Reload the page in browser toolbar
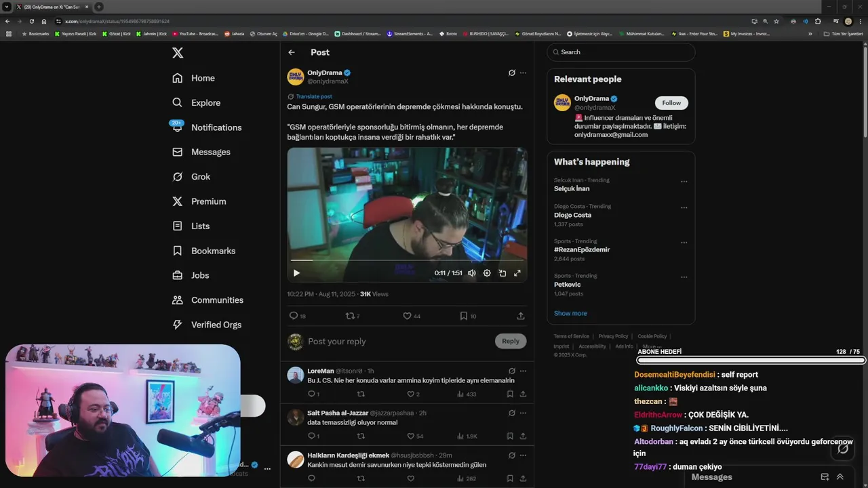The image size is (868, 488). pos(31,21)
